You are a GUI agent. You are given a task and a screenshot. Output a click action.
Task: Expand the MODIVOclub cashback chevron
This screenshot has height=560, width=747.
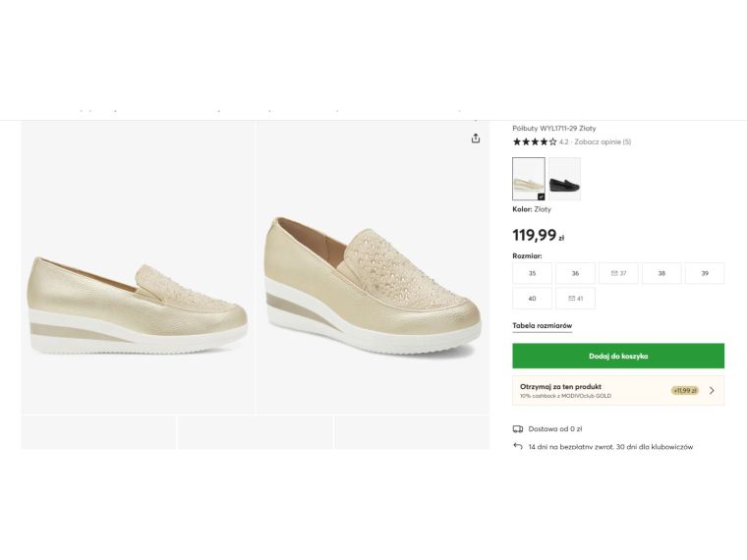point(712,390)
